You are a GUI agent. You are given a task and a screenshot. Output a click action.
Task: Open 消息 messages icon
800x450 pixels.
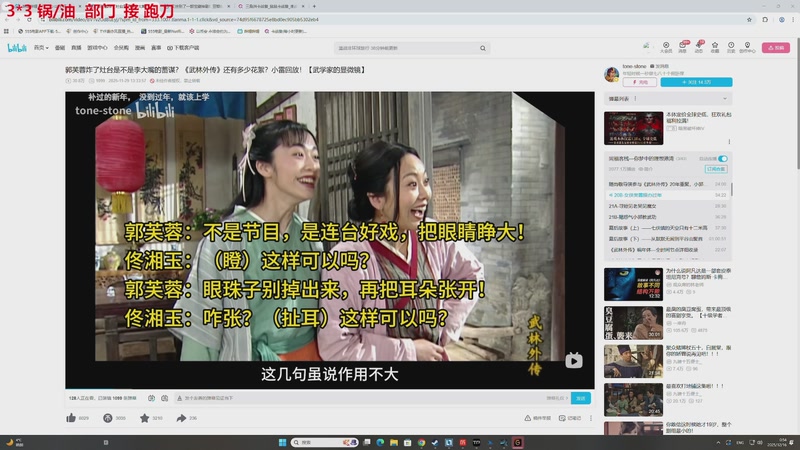coord(683,47)
